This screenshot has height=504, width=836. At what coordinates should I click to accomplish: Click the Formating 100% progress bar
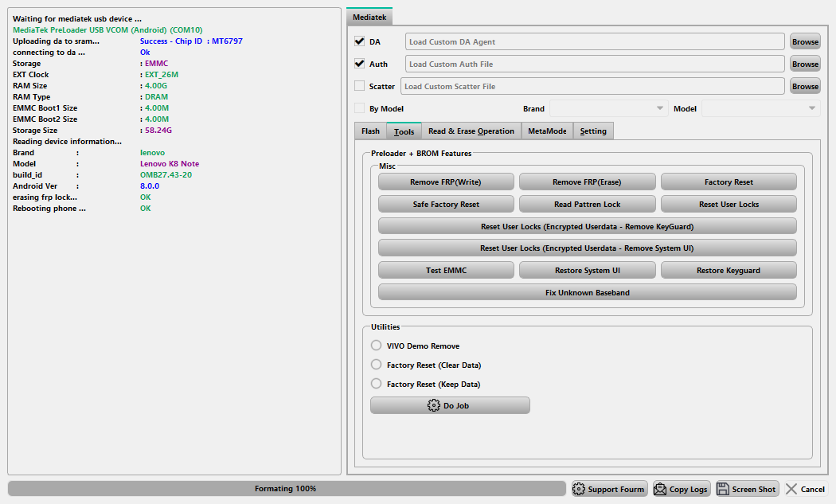tap(287, 489)
